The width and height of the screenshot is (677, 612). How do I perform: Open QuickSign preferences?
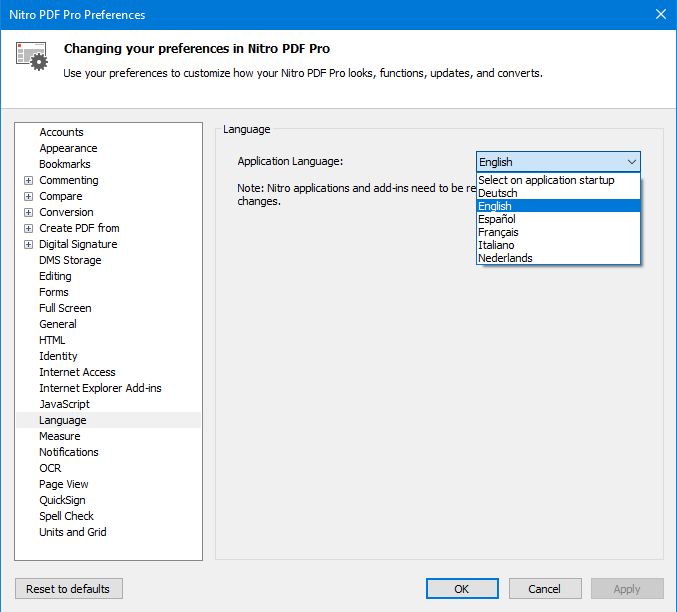(62, 500)
